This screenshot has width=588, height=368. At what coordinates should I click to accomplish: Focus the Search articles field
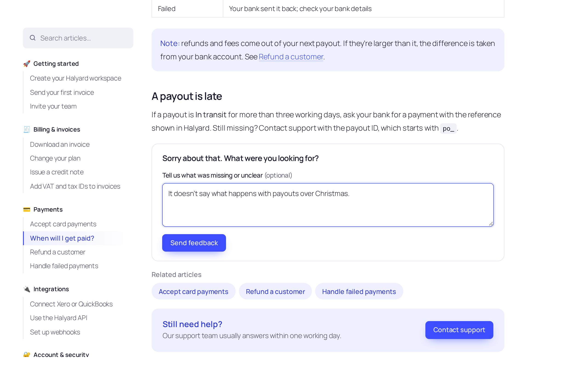pyautogui.click(x=78, y=38)
